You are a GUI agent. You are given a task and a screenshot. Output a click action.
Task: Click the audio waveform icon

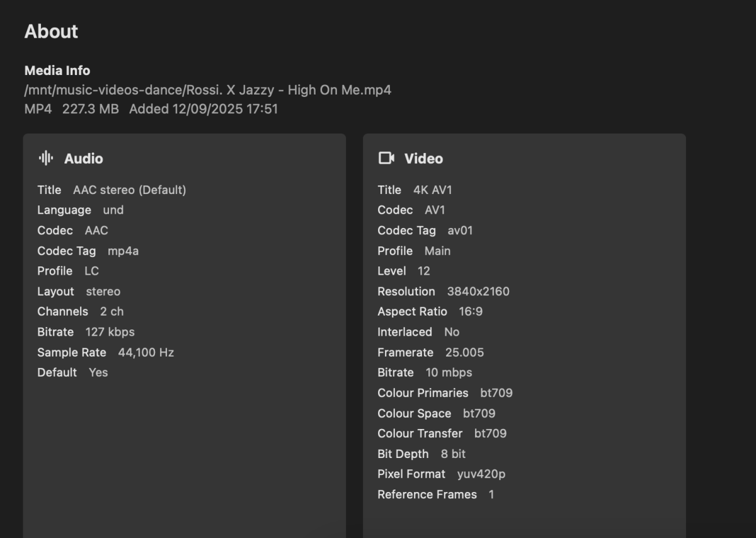tap(45, 158)
